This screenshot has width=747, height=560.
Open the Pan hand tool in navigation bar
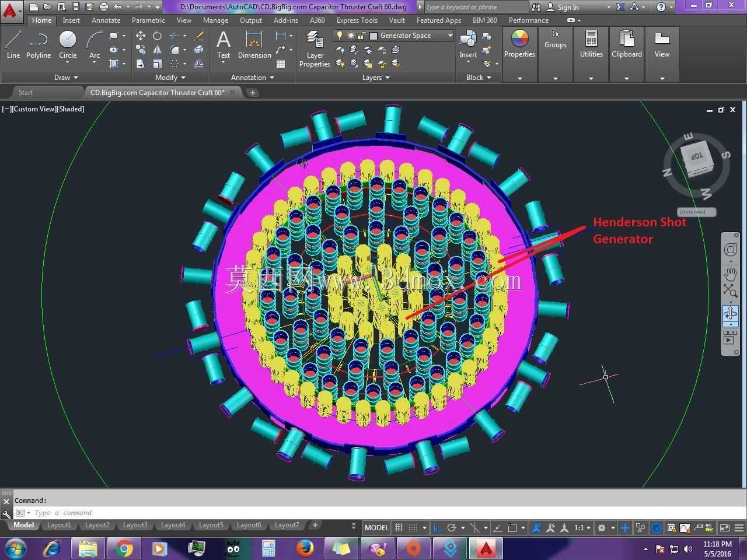731,273
